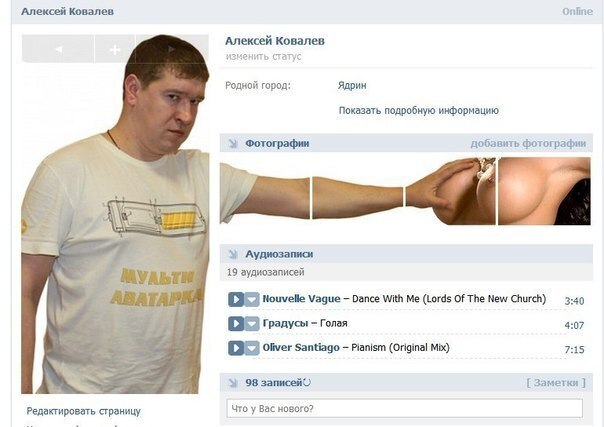Open the rightmost photo thumbnail
This screenshot has height=427, width=604.
544,191
